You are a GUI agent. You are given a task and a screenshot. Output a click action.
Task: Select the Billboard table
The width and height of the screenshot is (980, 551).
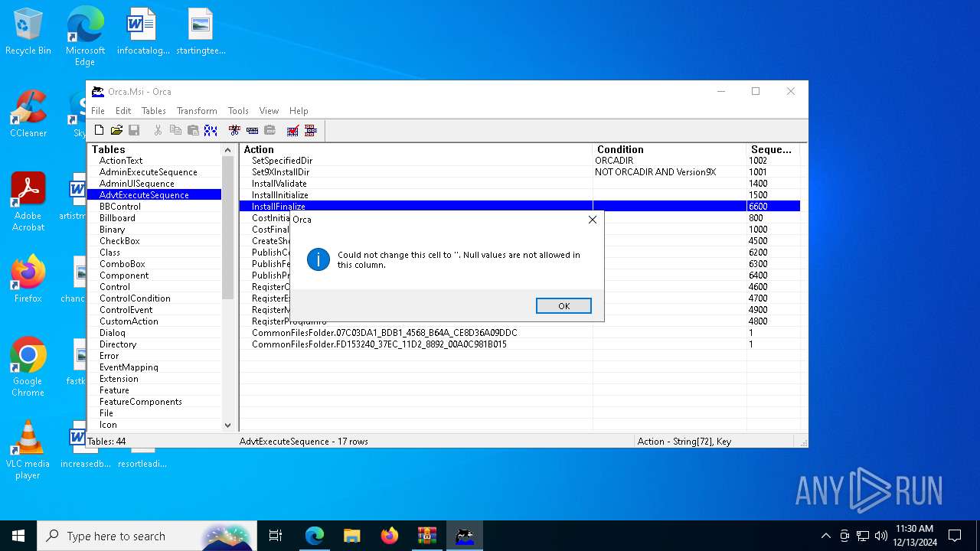pyautogui.click(x=117, y=218)
